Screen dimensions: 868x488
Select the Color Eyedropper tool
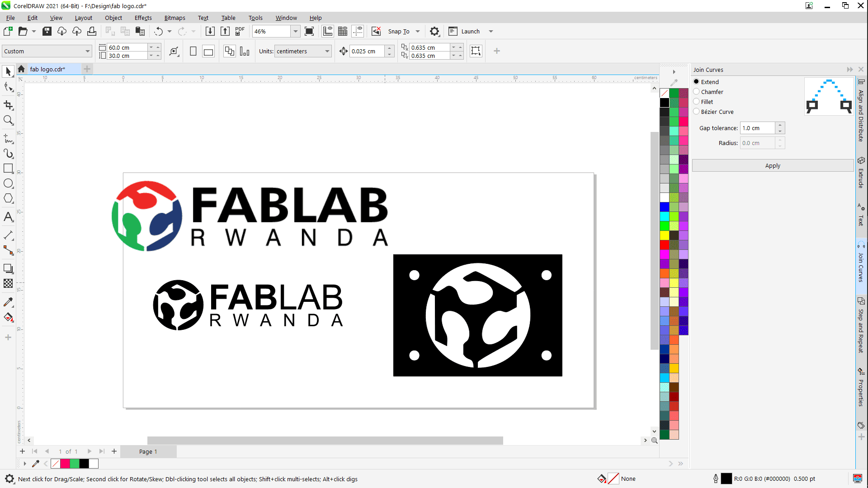point(8,302)
